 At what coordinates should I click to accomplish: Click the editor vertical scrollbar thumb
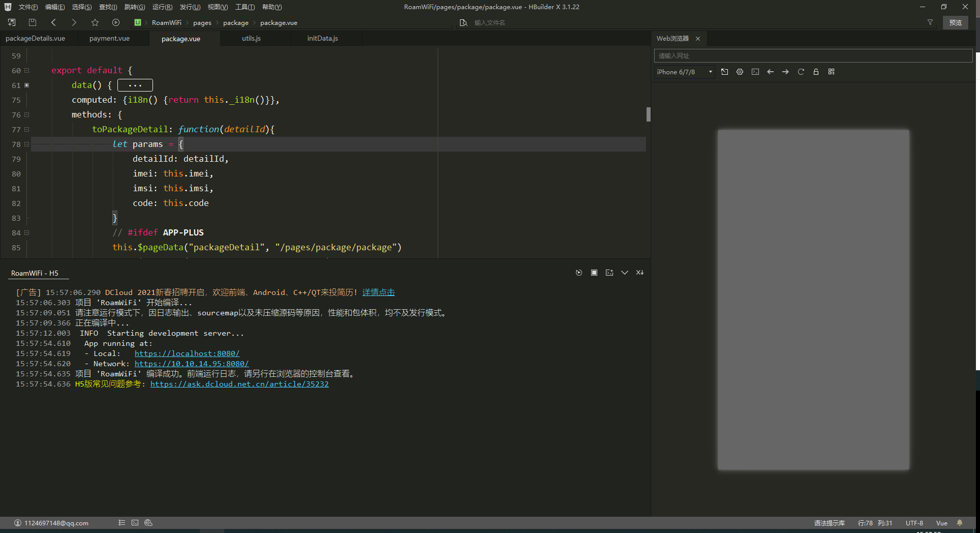pyautogui.click(x=648, y=114)
